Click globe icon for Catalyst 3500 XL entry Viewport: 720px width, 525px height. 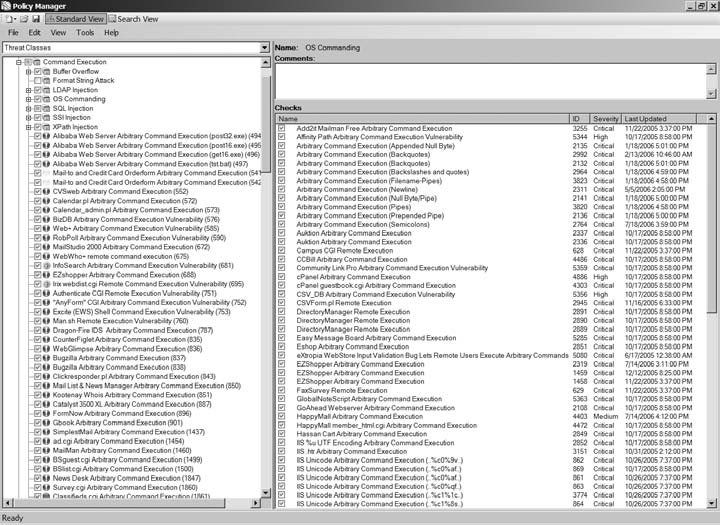click(x=46, y=404)
